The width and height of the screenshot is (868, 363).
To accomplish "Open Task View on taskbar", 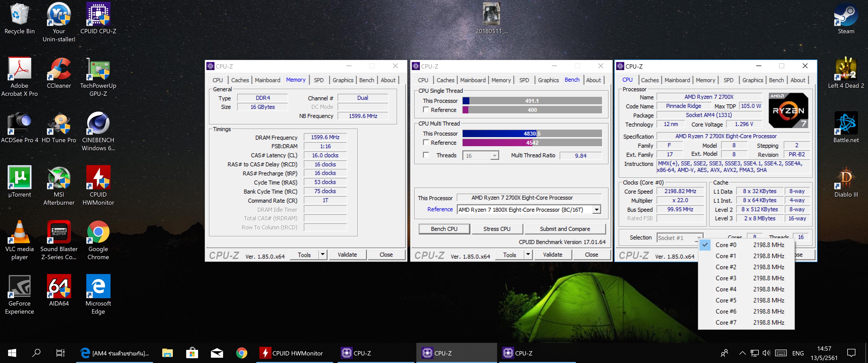I will (x=60, y=353).
